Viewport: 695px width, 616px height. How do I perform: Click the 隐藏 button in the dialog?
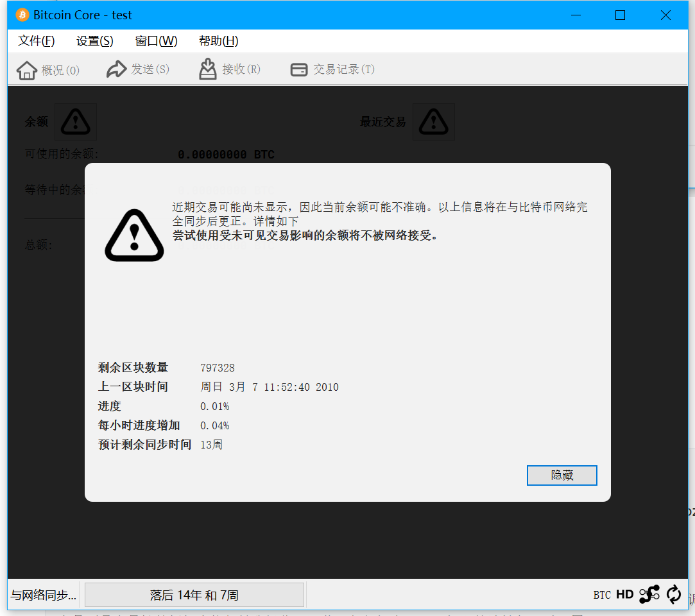[562, 475]
